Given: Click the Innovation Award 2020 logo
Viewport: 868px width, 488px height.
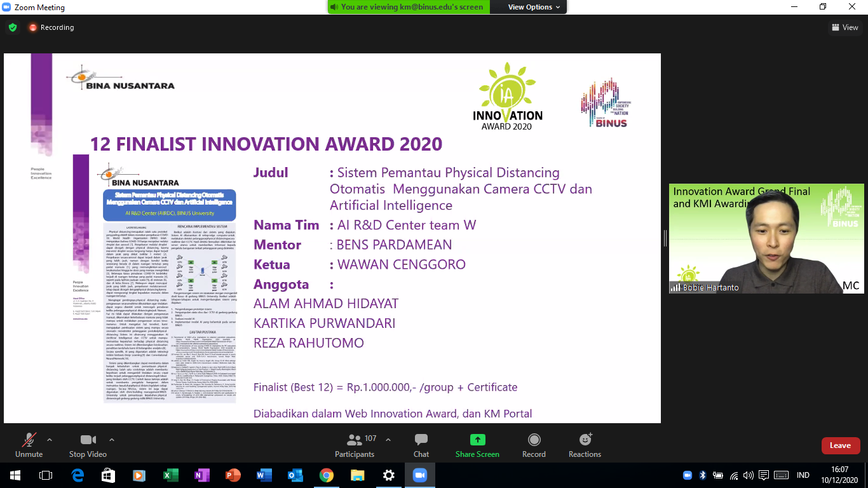Looking at the screenshot, I should 508,96.
